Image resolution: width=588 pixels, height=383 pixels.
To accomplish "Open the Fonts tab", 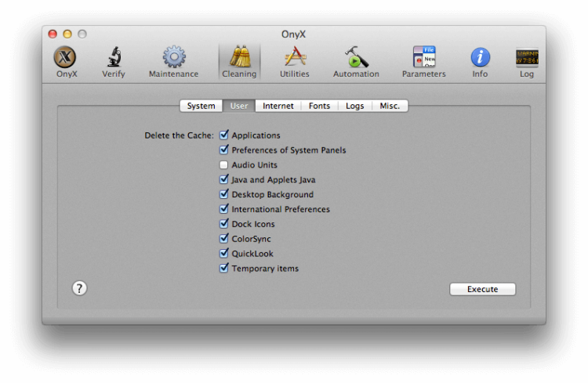I will [320, 106].
